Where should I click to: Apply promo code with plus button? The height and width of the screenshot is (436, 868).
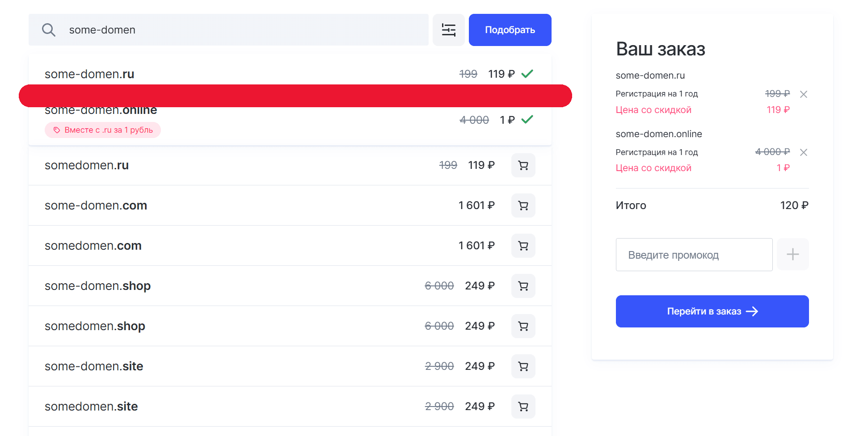[793, 254]
